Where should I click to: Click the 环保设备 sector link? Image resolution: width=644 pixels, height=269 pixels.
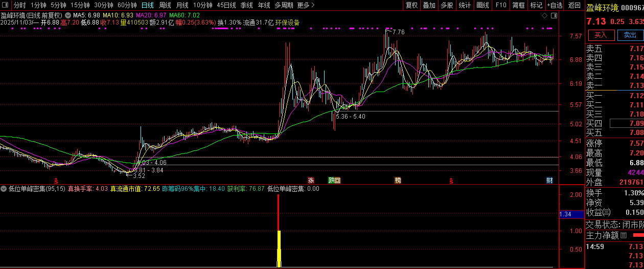click(x=287, y=23)
